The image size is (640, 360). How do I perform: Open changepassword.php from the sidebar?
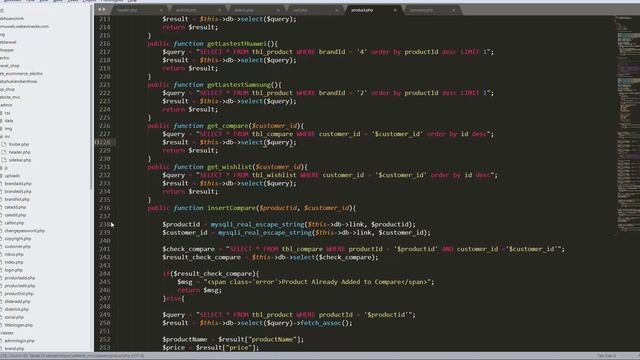[24, 231]
